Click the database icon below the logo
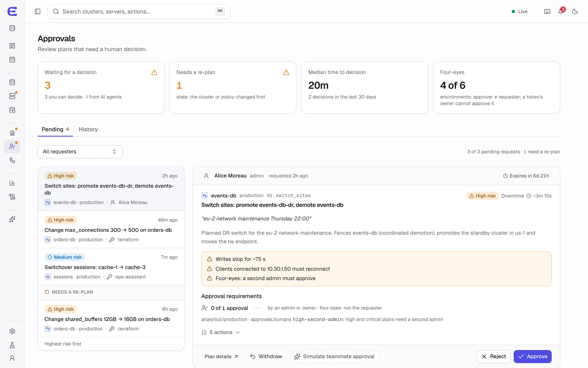This screenshot has height=368, width=588. [x=12, y=28]
